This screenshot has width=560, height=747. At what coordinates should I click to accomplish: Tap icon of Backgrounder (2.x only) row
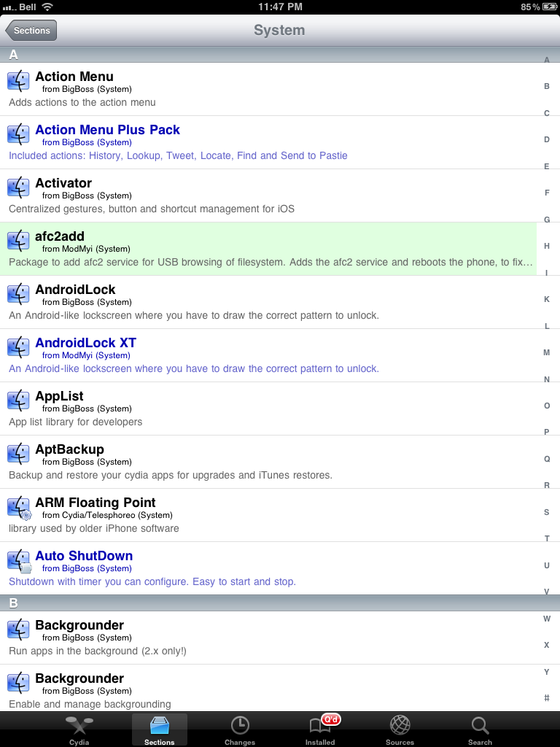pos(18,630)
